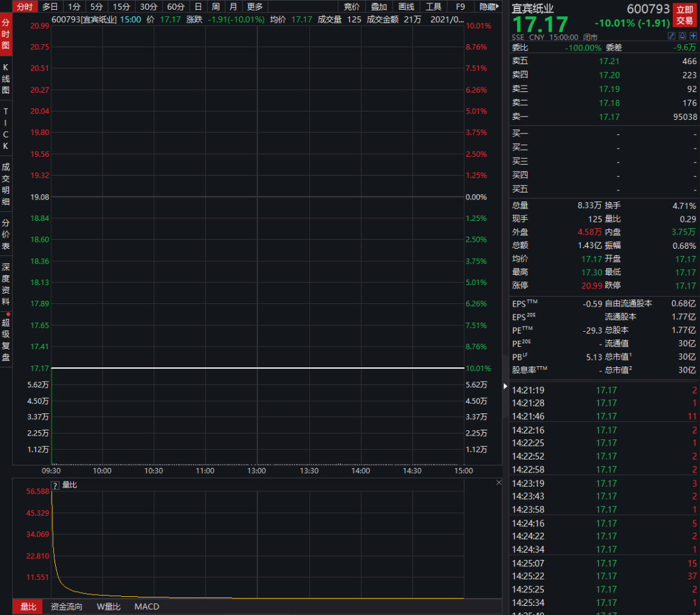Click the pencil edit note icon
This screenshot has height=615, width=700.
coord(672,36)
